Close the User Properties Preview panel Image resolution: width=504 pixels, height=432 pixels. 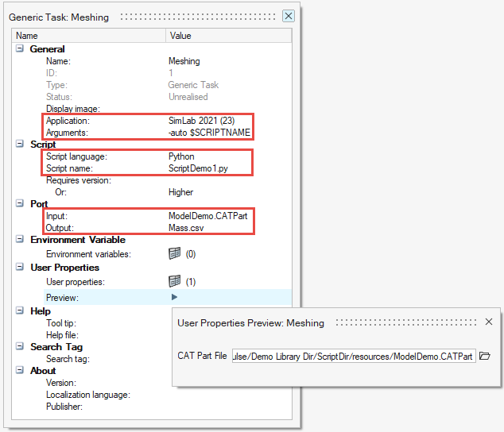pyautogui.click(x=489, y=322)
